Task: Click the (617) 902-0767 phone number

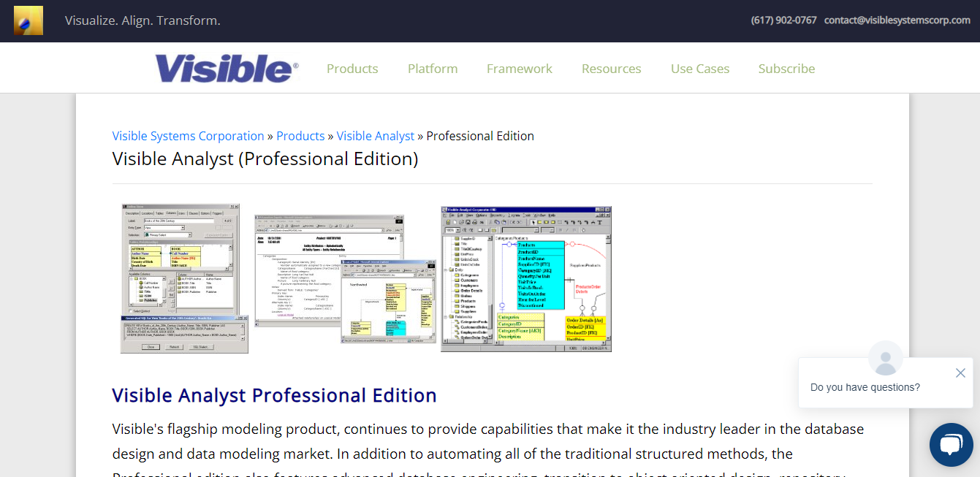Action: point(784,20)
